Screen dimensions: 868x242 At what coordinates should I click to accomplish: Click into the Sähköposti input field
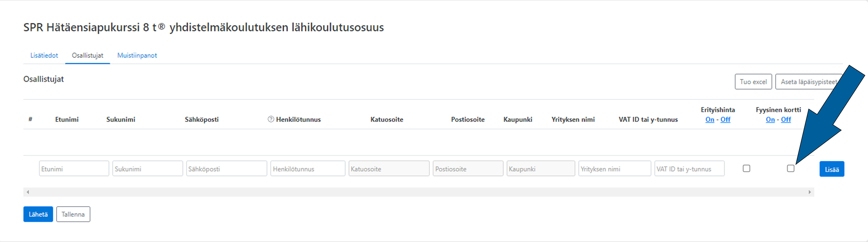[226, 169]
